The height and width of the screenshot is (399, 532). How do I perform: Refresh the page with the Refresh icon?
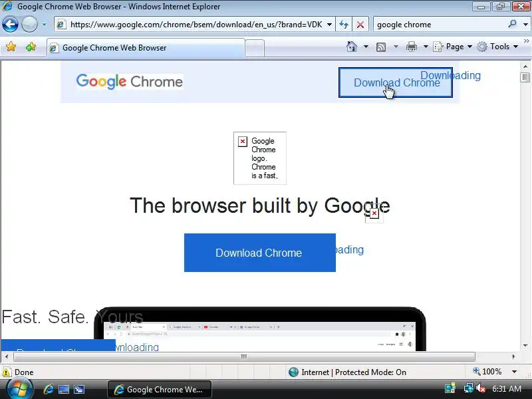coord(344,25)
